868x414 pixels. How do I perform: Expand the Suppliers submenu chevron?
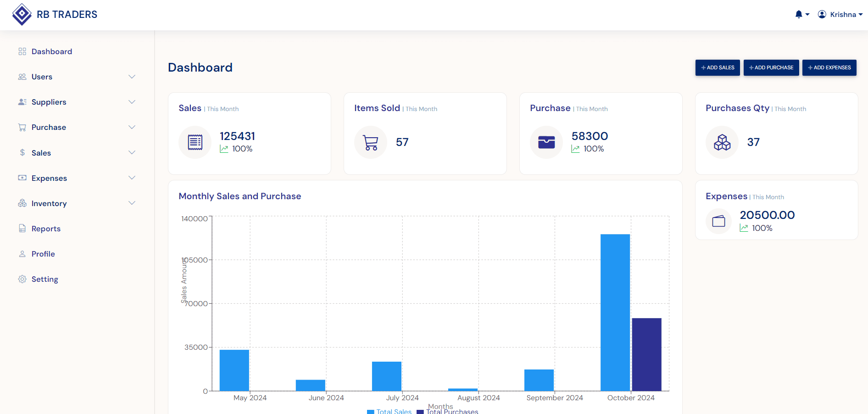pyautogui.click(x=132, y=102)
